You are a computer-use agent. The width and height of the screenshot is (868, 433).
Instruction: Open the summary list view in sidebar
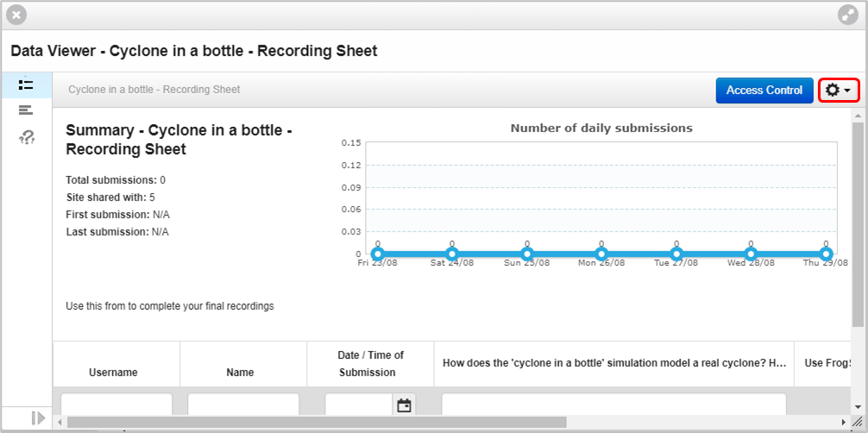pos(26,85)
